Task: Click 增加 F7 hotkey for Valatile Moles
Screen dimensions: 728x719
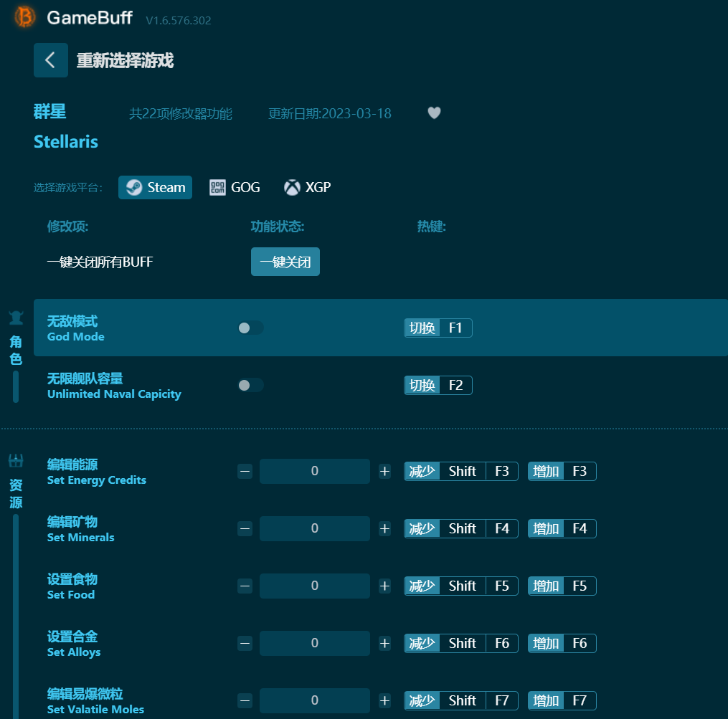Action: pos(562,701)
